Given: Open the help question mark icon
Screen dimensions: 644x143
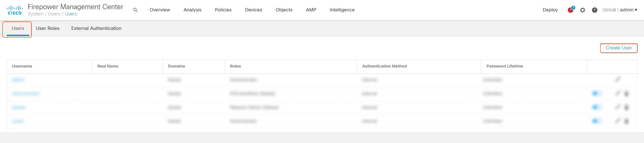Looking at the screenshot, I should [x=595, y=10].
